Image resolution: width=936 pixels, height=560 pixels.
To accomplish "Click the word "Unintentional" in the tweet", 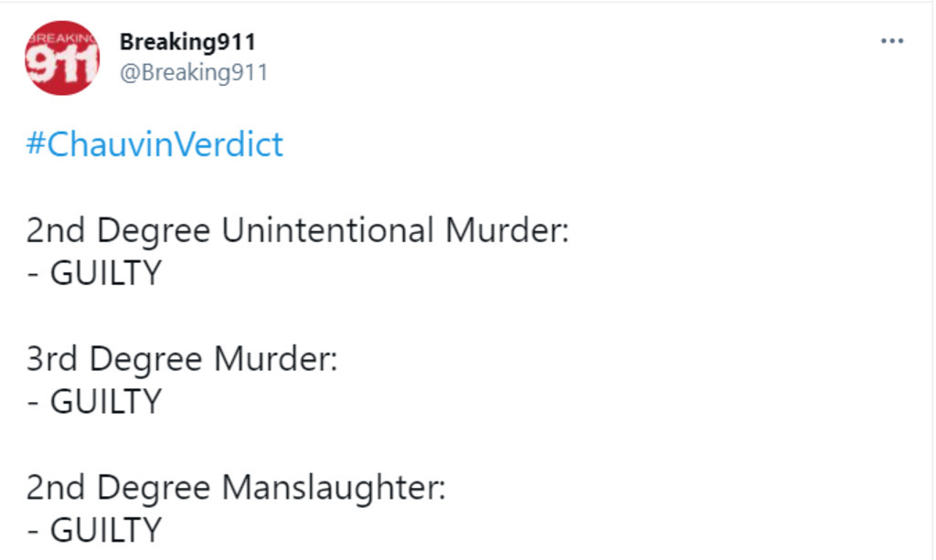I will pos(328,230).
